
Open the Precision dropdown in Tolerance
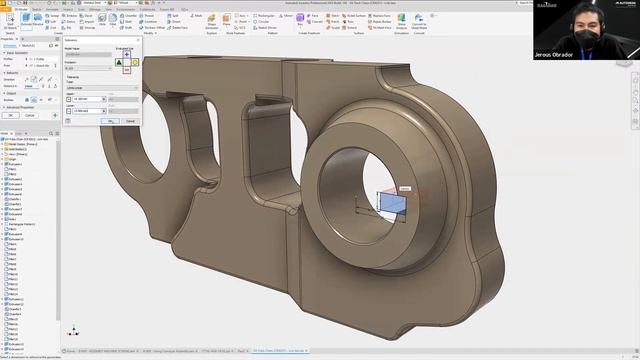[88, 68]
